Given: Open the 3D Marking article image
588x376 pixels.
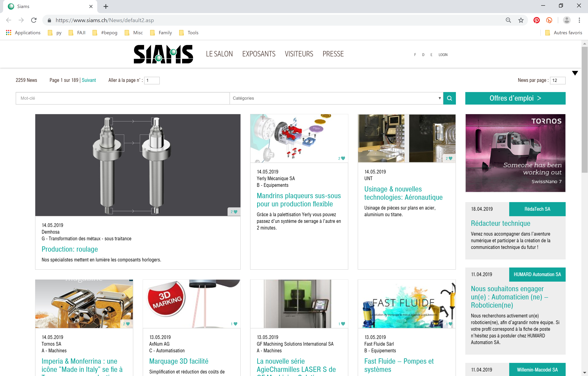Looking at the screenshot, I should (191, 304).
